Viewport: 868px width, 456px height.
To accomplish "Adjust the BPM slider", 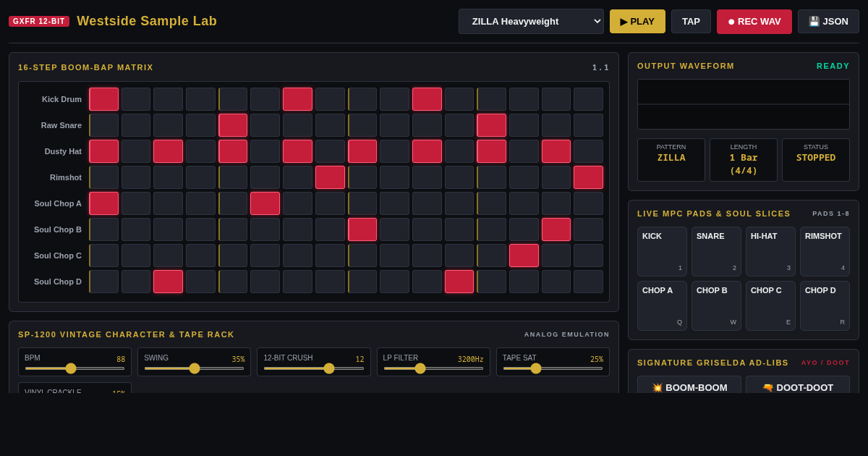I will [x=75, y=368].
